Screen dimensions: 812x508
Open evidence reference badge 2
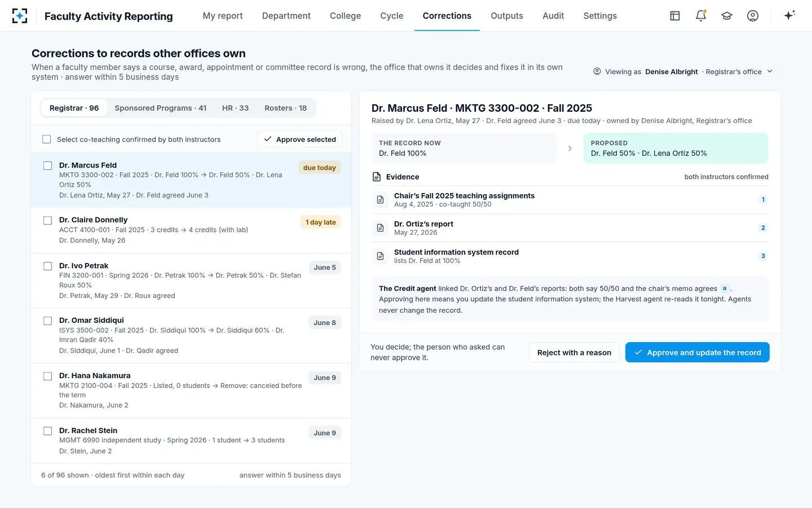(x=763, y=227)
